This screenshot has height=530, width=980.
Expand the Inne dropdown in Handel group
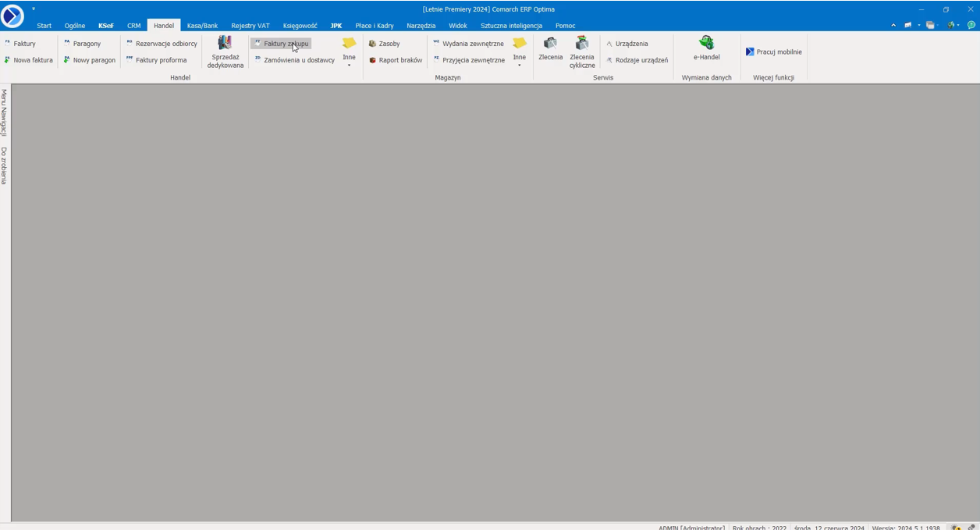349,52
